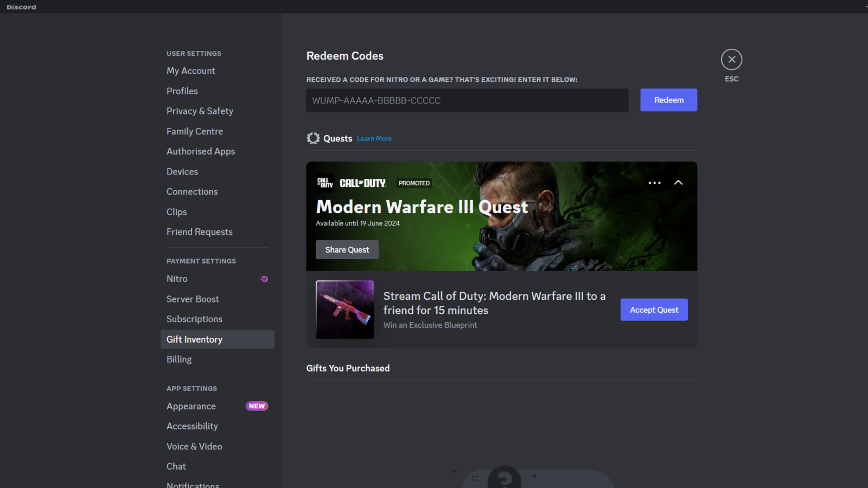Open the Billing settings page
The height and width of the screenshot is (488, 868).
tap(179, 359)
